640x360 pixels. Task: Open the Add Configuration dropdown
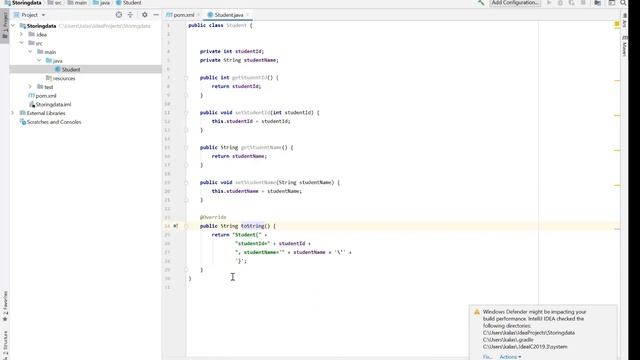(515, 2)
